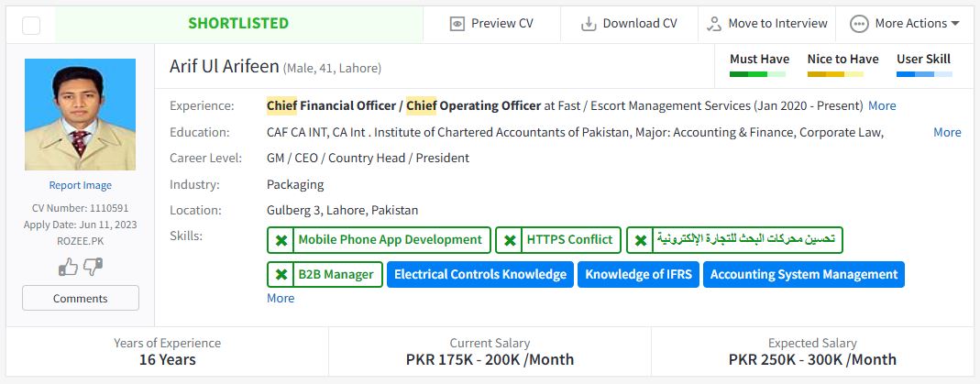The width and height of the screenshot is (980, 384).
Task: Click the Move to Interview person icon
Action: pyautogui.click(x=714, y=24)
